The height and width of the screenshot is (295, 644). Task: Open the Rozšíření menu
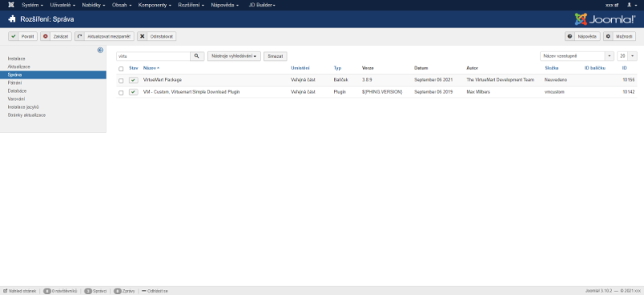(191, 5)
